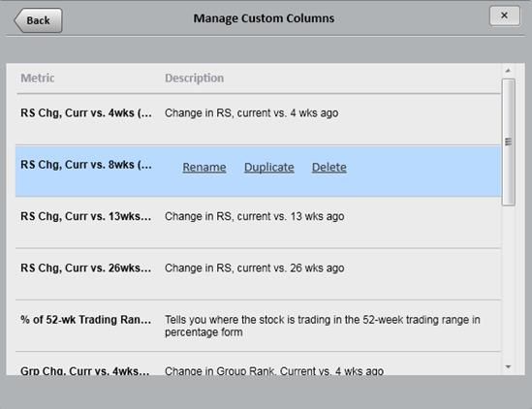
Task: Click the scrollbar down arrow
Action: pyautogui.click(x=508, y=366)
